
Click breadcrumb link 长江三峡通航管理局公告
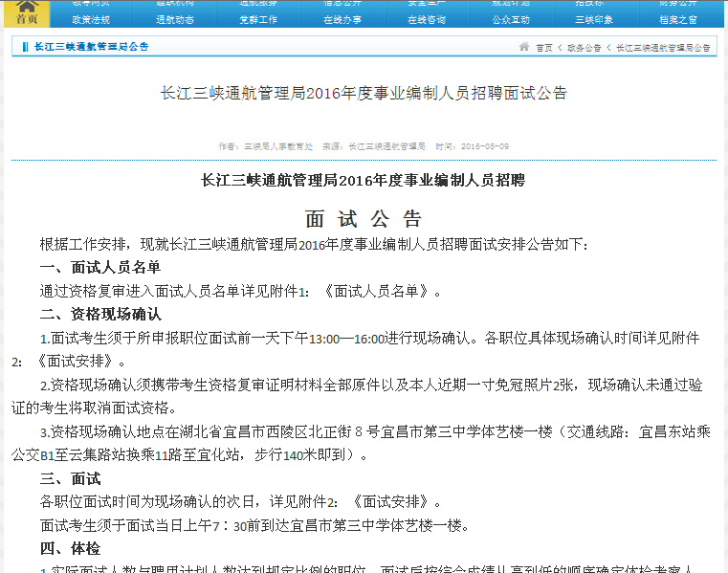click(x=663, y=48)
